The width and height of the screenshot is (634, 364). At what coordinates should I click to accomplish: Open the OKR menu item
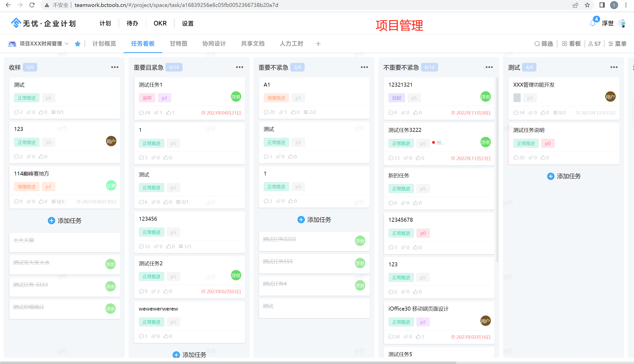point(160,23)
